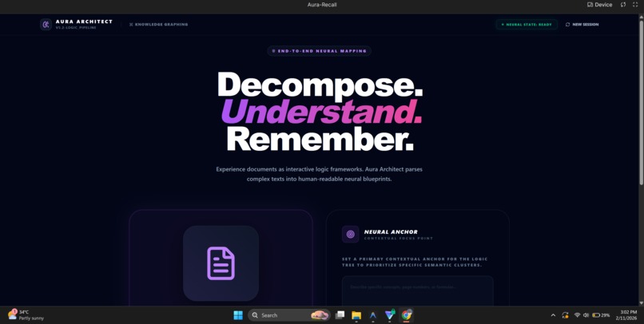Open the Knowledge Graphing nav item
Image resolution: width=644 pixels, height=324 pixels.
pyautogui.click(x=158, y=25)
